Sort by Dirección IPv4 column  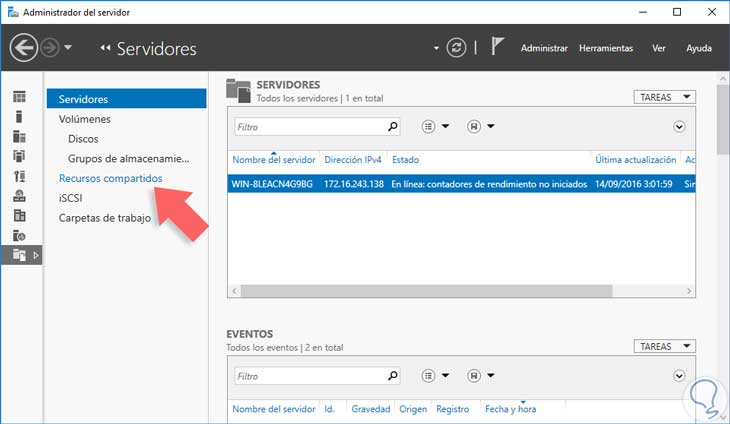353,160
